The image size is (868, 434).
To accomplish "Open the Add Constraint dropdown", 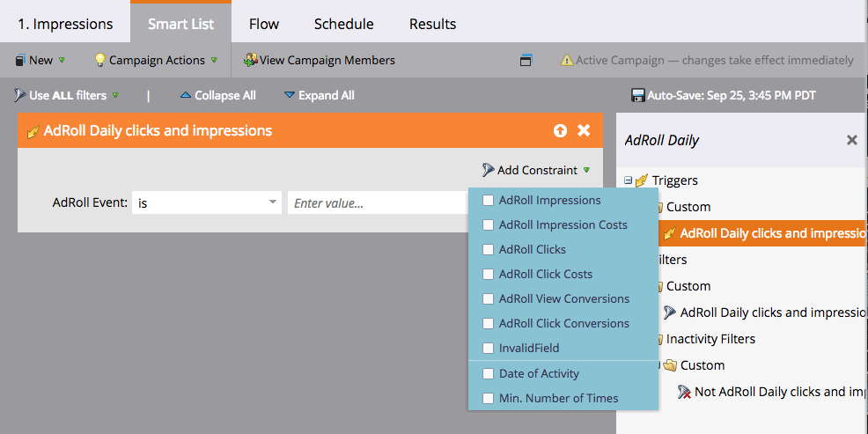I will point(536,170).
